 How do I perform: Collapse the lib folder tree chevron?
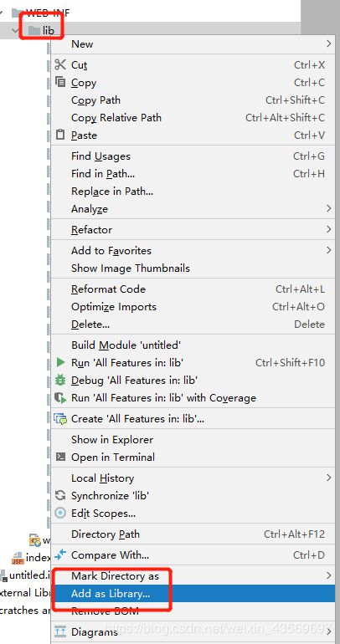[16, 30]
